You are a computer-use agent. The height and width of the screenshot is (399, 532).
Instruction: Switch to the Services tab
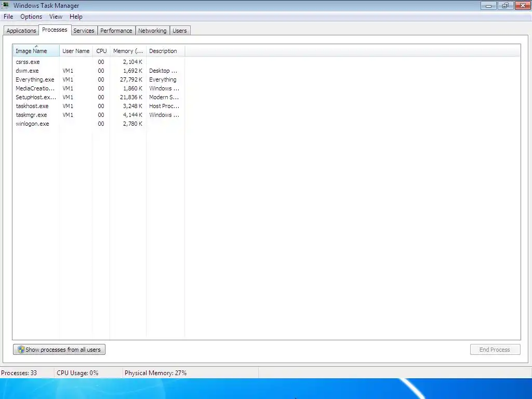pyautogui.click(x=84, y=31)
